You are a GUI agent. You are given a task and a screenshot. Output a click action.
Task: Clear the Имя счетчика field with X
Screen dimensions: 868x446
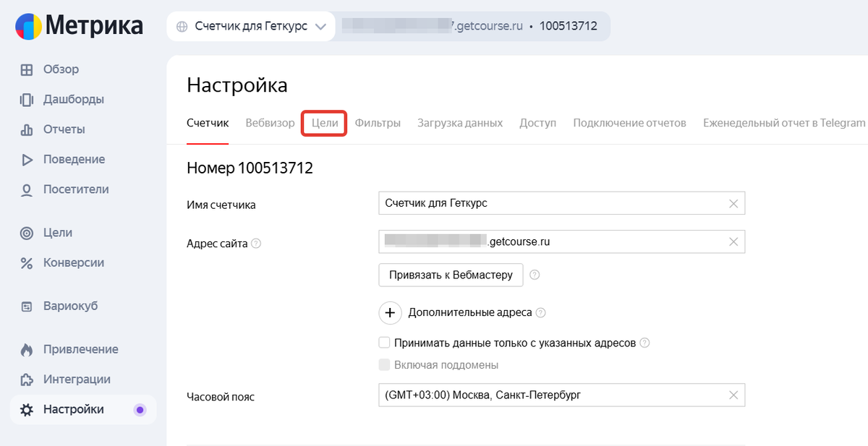point(733,204)
